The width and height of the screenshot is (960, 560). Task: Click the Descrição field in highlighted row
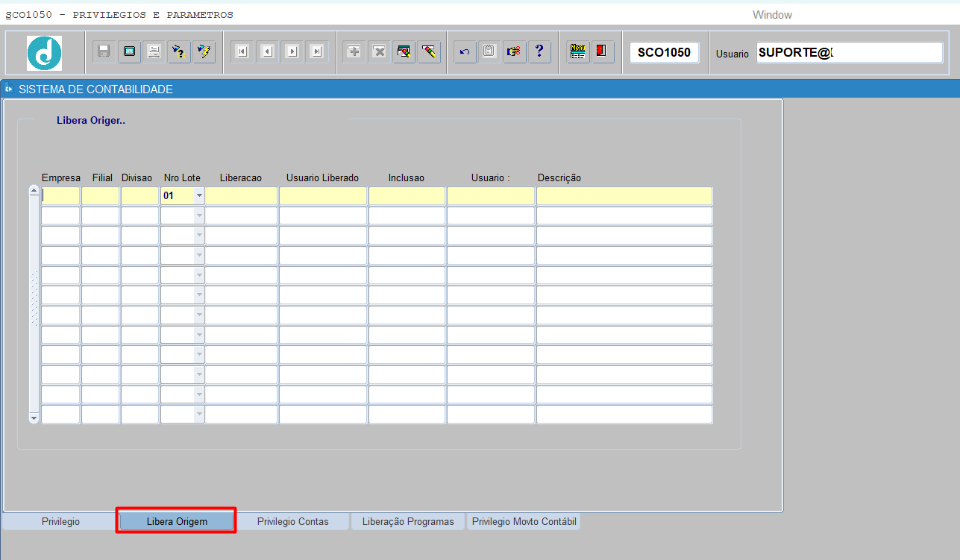click(624, 195)
